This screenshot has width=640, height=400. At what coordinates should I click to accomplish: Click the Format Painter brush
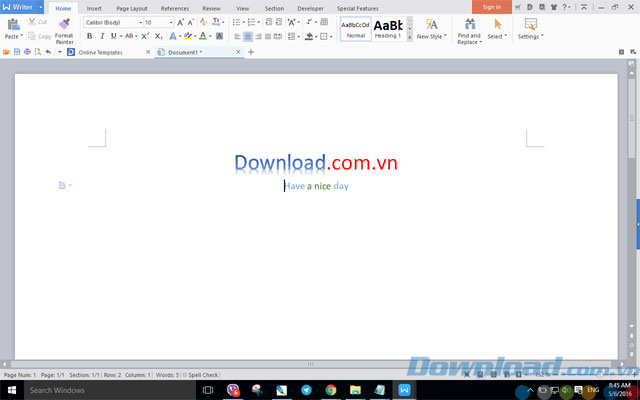[x=64, y=24]
